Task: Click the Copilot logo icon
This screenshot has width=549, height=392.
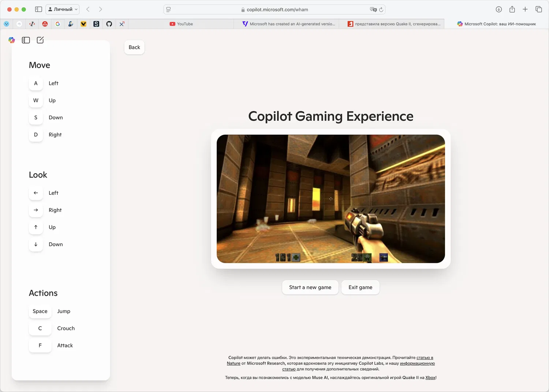Action: [x=12, y=40]
